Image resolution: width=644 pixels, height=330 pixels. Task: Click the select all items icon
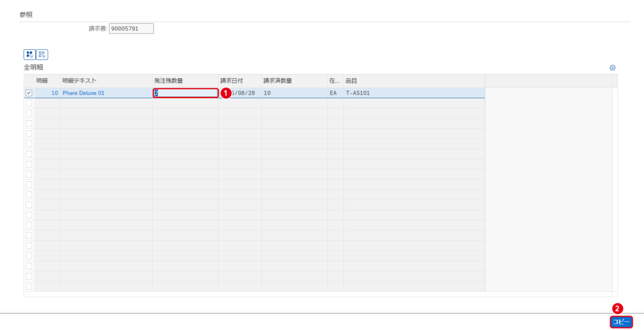(29, 54)
